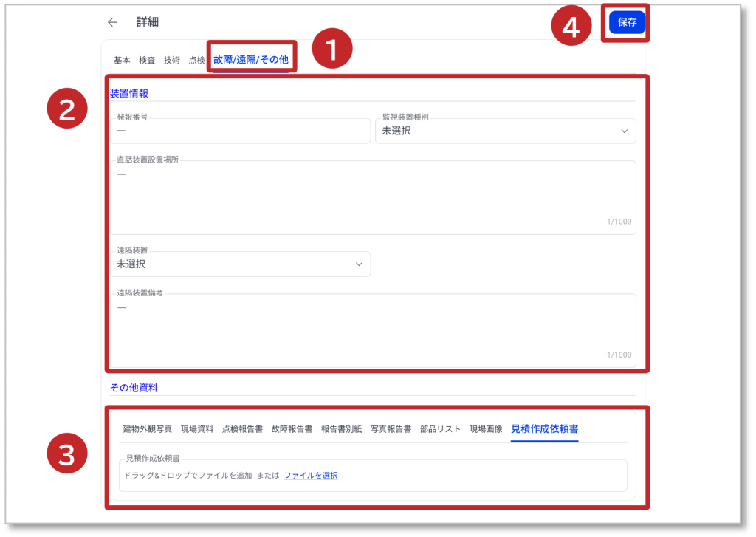Click the 直話装置設置場所 text area
The image size is (756, 537).
(372, 196)
